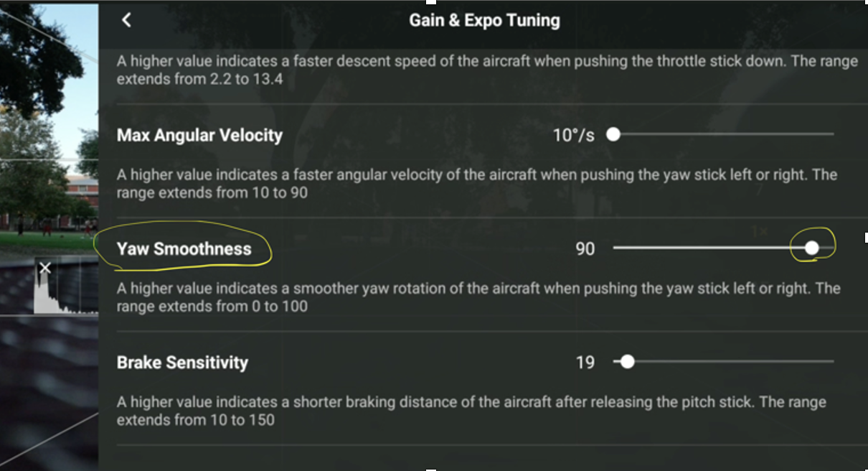Tap the 10°/s Max Angular Velocity value
The image size is (868, 471).
573,135
